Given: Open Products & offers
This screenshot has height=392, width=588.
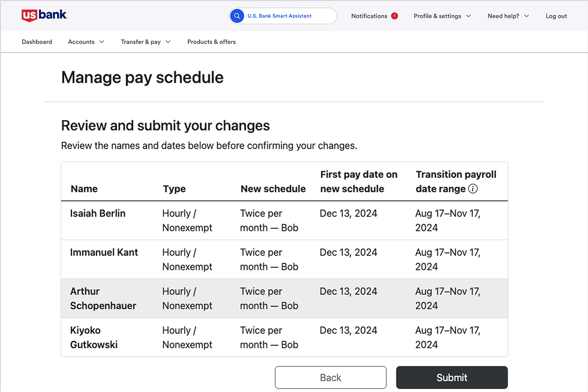Looking at the screenshot, I should coord(211,42).
